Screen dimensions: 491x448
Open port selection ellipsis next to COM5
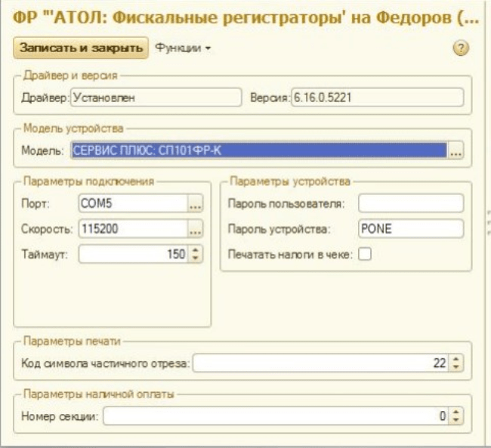(196, 203)
